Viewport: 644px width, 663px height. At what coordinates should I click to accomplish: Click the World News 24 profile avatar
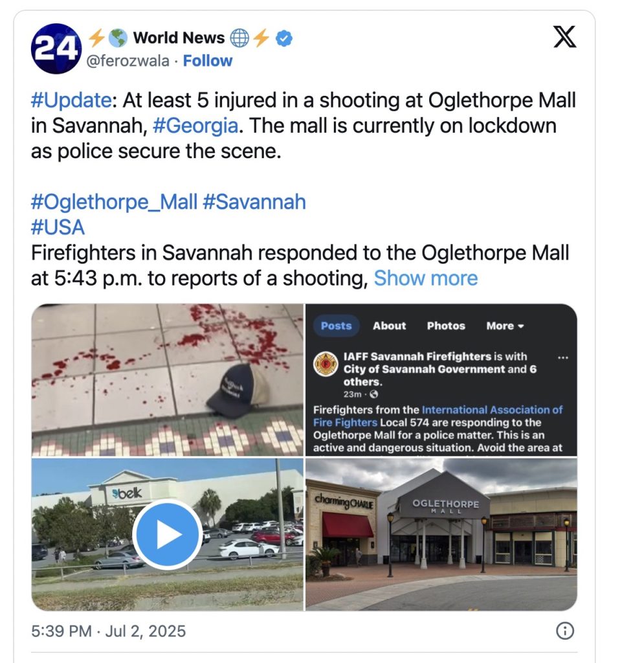tap(56, 49)
